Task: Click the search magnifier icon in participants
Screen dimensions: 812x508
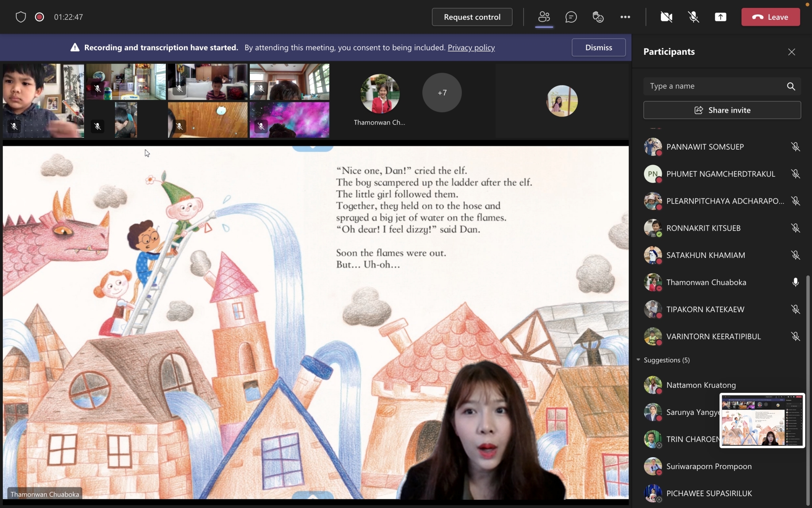Action: [x=791, y=86]
